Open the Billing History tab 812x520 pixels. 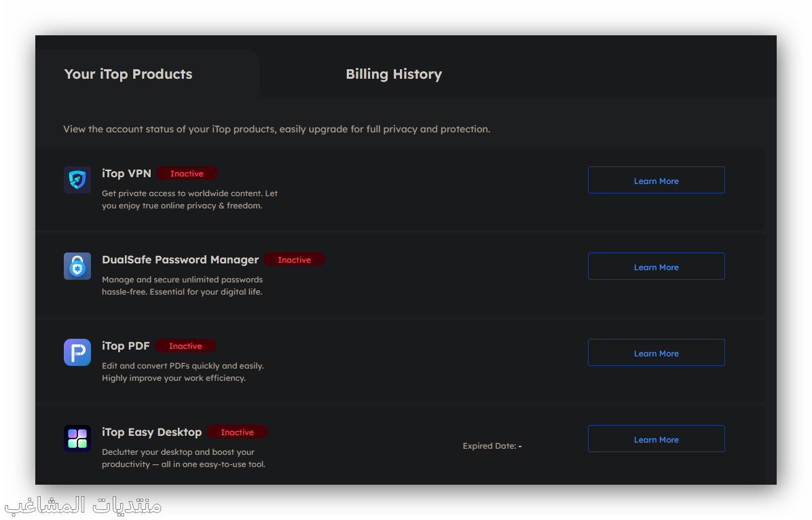394,74
